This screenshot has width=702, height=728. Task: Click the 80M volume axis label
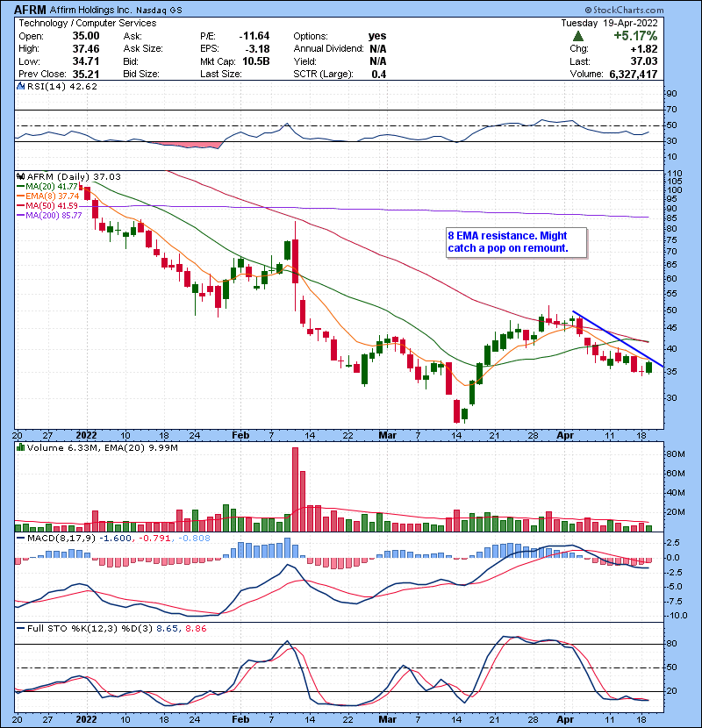point(676,454)
